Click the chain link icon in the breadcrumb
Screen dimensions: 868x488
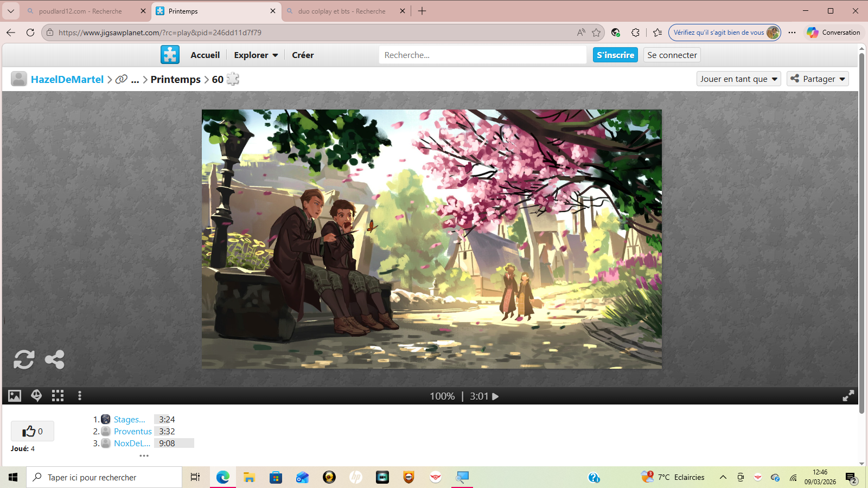[122, 79]
